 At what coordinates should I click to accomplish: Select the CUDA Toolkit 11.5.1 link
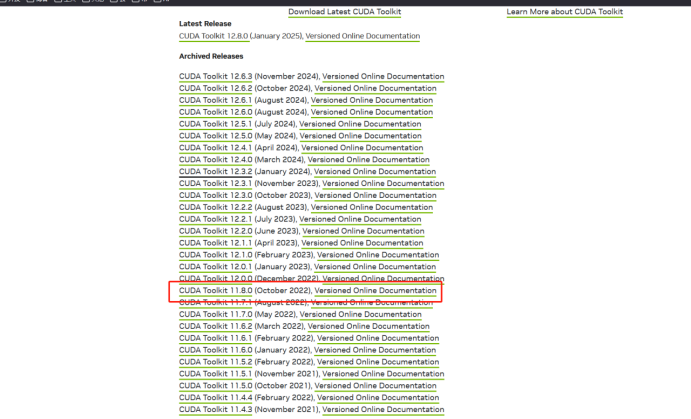[x=215, y=374]
